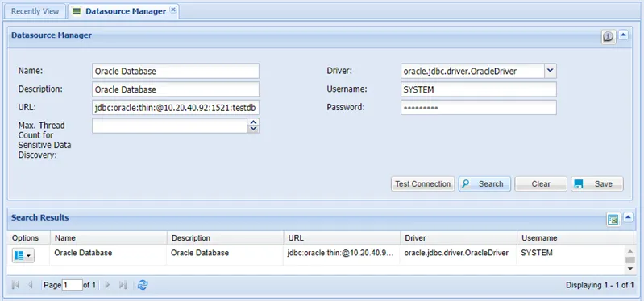Close the Datasource Manager tab
The width and height of the screenshot is (644, 301).
click(173, 10)
